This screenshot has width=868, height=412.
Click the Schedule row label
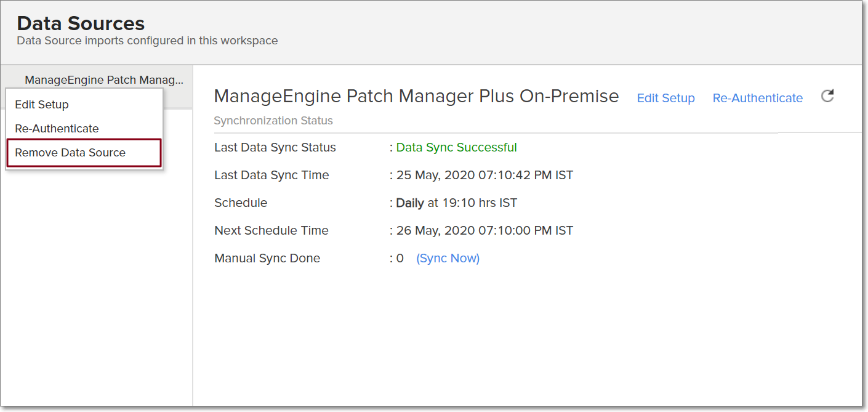pyautogui.click(x=241, y=203)
